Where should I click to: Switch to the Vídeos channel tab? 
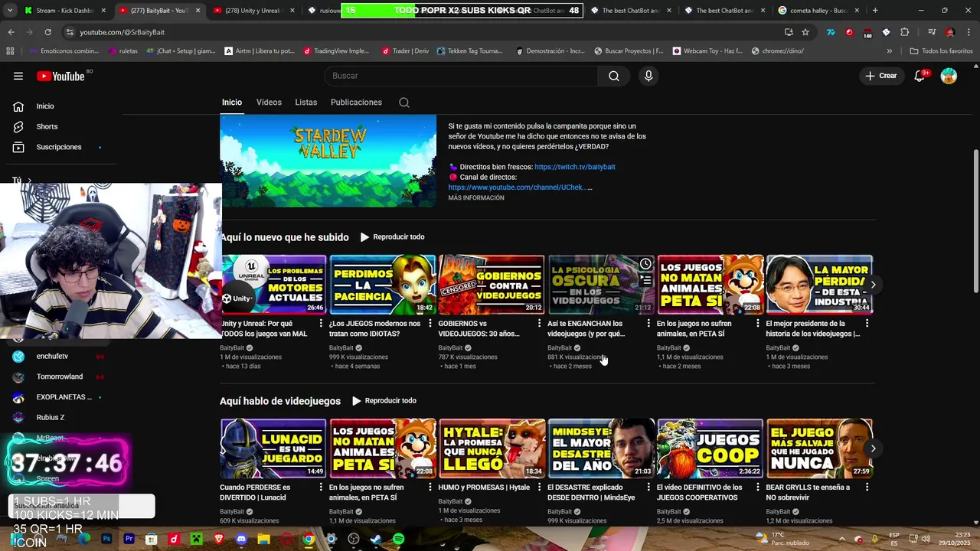(269, 103)
